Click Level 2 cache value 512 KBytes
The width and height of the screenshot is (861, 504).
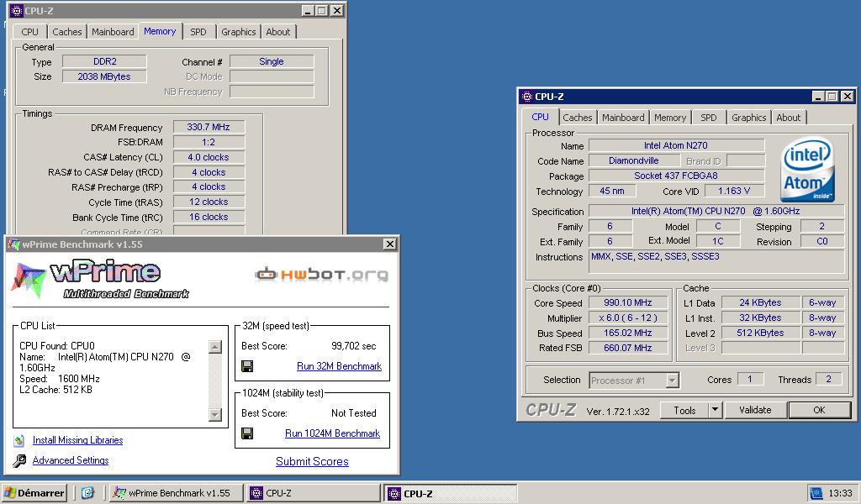760,333
